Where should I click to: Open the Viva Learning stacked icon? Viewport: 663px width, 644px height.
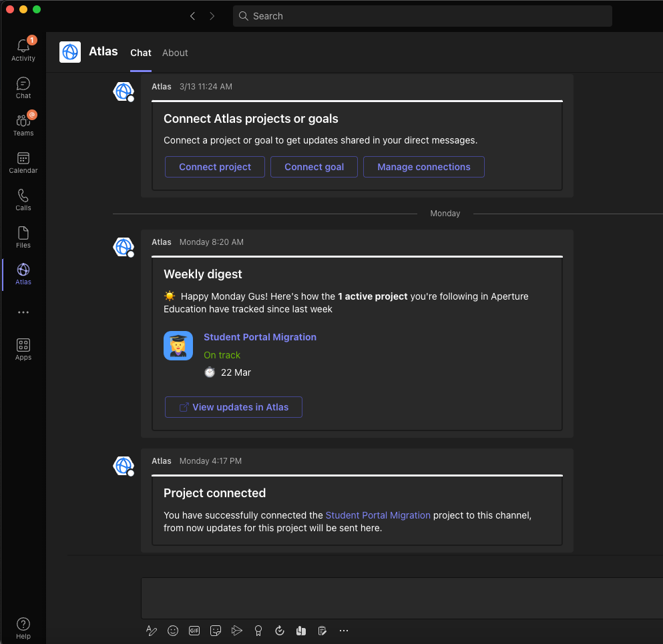pos(301,631)
